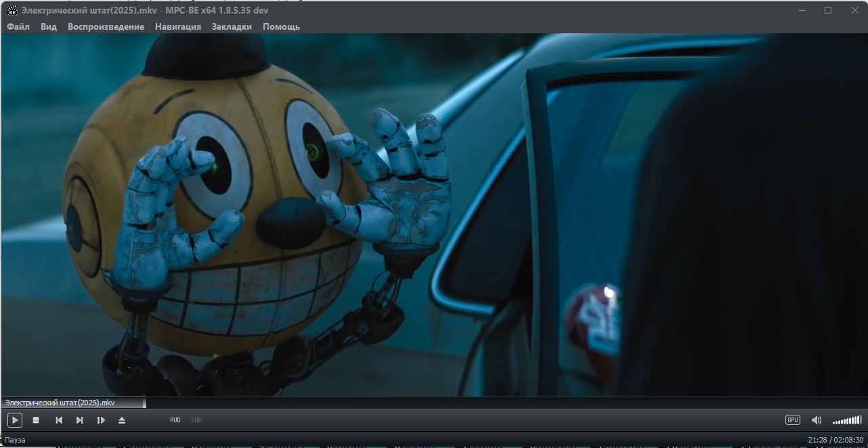
Task: Open the SUB subtitle track selector
Action: (x=196, y=420)
